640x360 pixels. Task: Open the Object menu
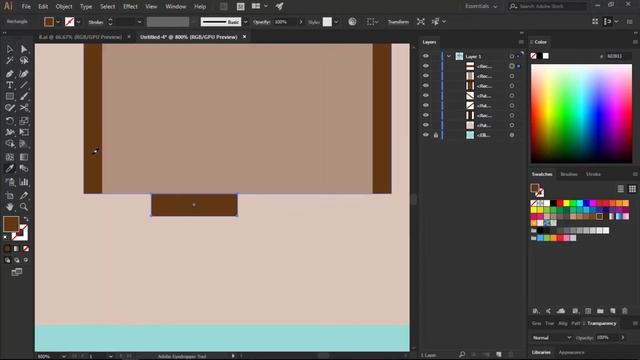pyautogui.click(x=64, y=7)
